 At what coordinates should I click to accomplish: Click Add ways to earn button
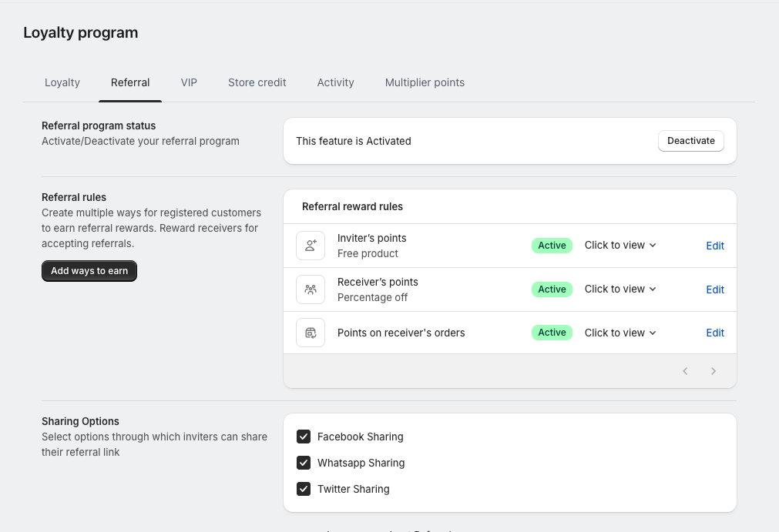tap(89, 271)
